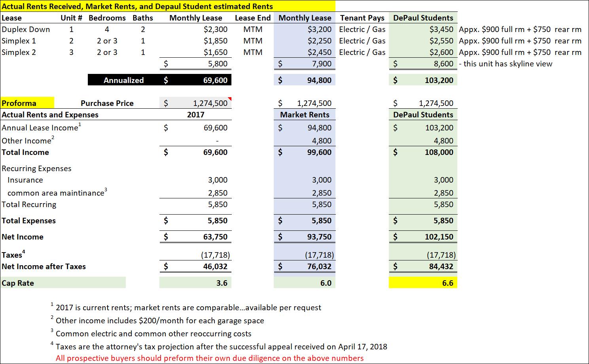The image size is (589, 364).
Task: Select the 84,432 after-tax income value
Action: tap(441, 266)
